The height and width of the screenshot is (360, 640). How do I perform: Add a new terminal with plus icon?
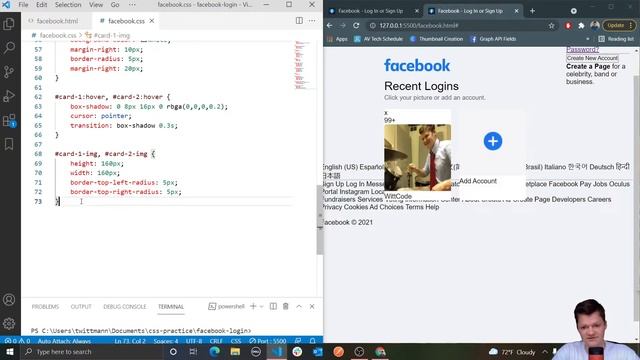[x=253, y=306]
